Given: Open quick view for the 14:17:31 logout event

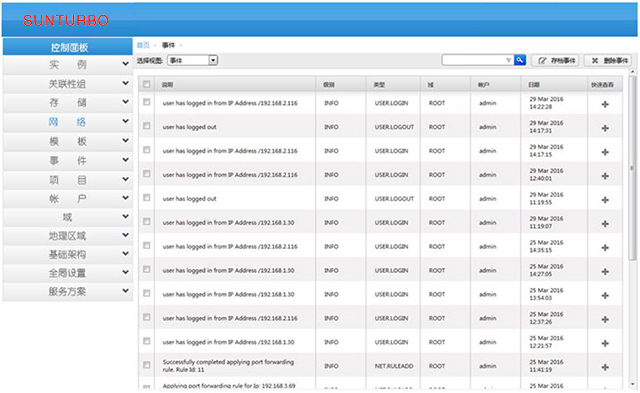Looking at the screenshot, I should coord(605,128).
